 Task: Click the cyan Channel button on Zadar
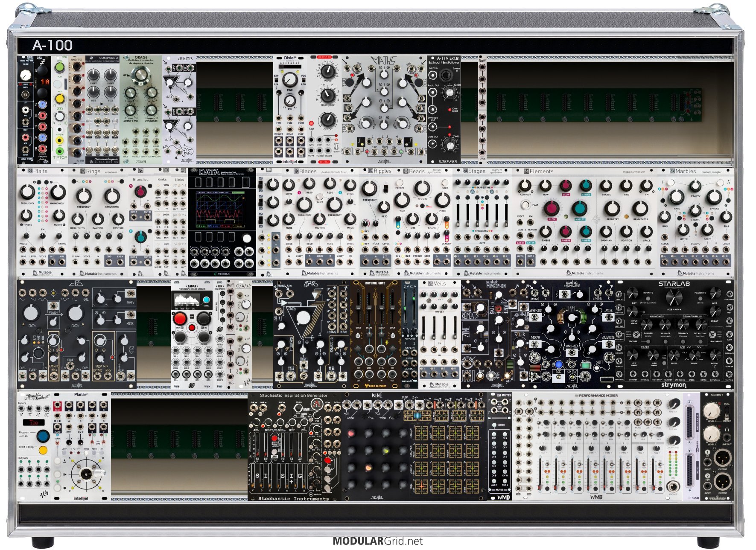tap(207, 300)
